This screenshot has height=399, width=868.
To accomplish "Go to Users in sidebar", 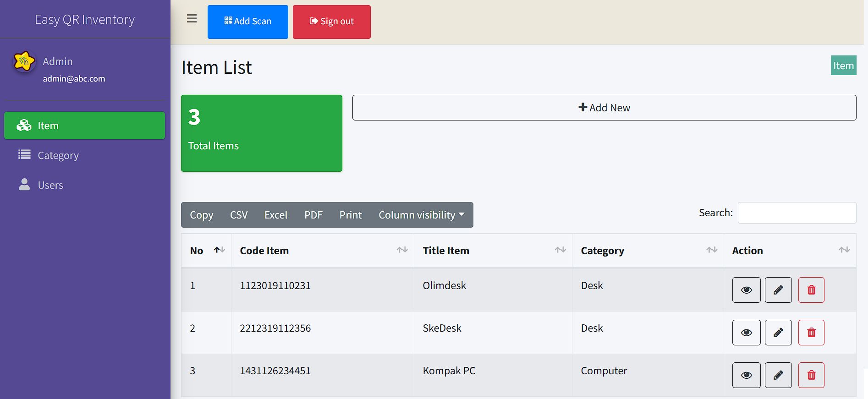I will pos(50,185).
